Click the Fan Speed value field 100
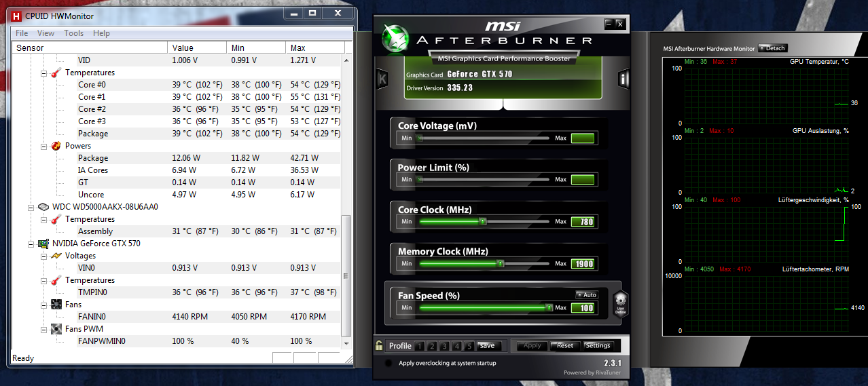The width and height of the screenshot is (868, 386). click(x=583, y=308)
